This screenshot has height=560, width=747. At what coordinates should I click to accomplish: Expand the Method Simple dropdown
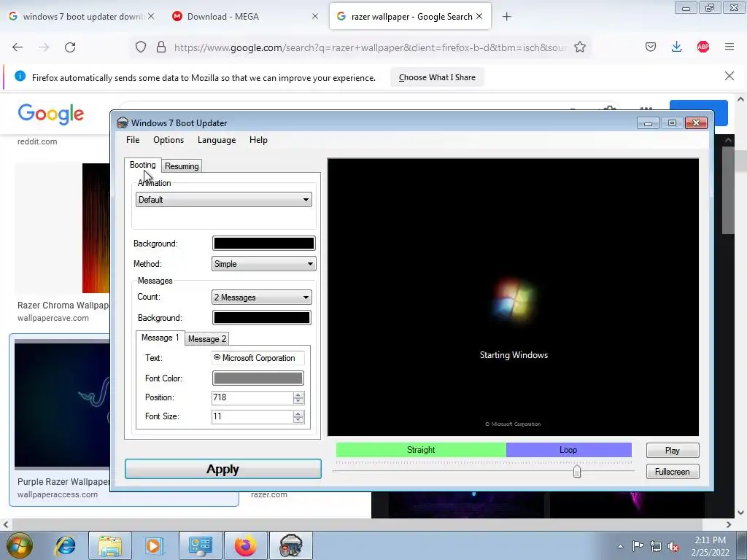[x=263, y=264]
